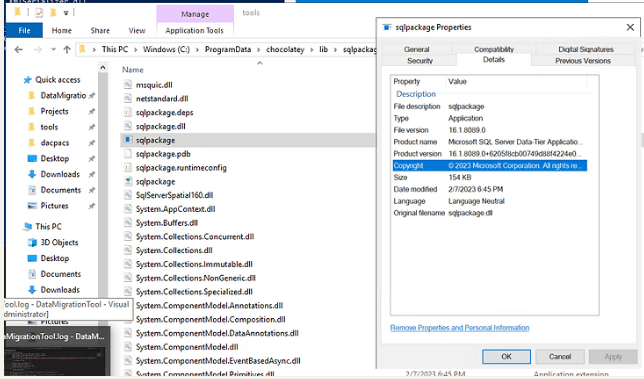Screen dimensions: 644x379
Task: Click the netstandard.dll file icon
Action: [128, 99]
